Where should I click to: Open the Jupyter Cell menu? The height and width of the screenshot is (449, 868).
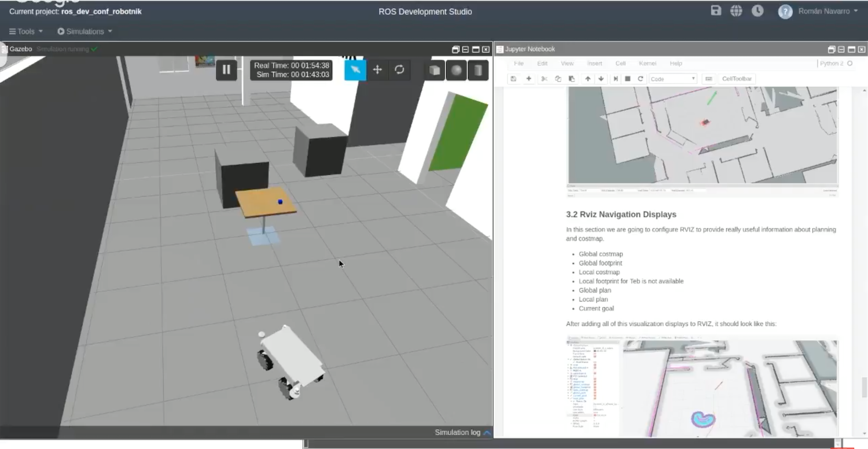pos(620,64)
